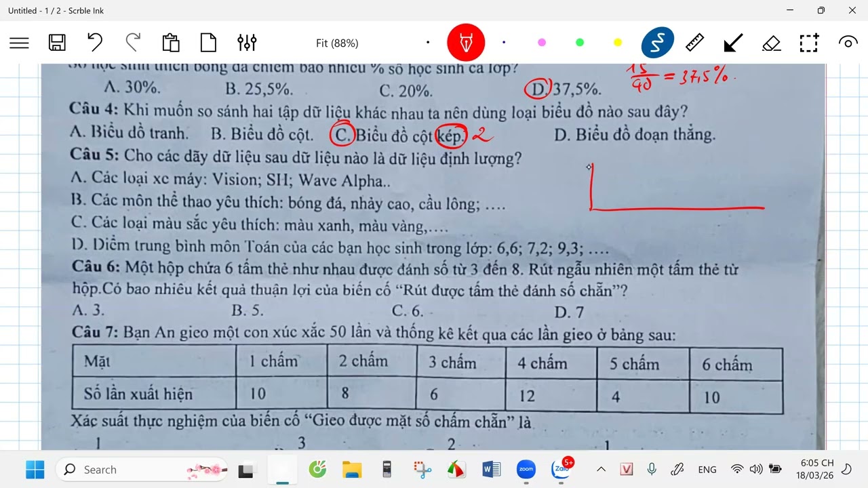Viewport: 868px width, 488px height.
Task: Choose the pink highlighter color
Action: click(x=542, y=43)
